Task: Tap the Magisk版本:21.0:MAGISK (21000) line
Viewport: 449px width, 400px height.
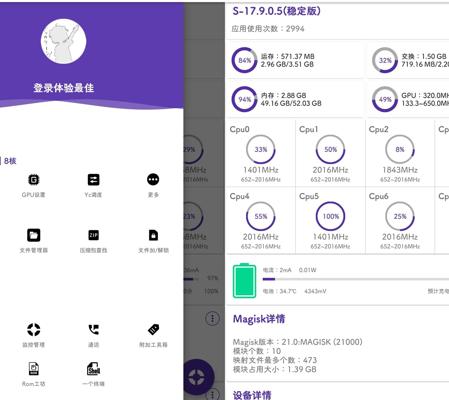Action: (298, 342)
